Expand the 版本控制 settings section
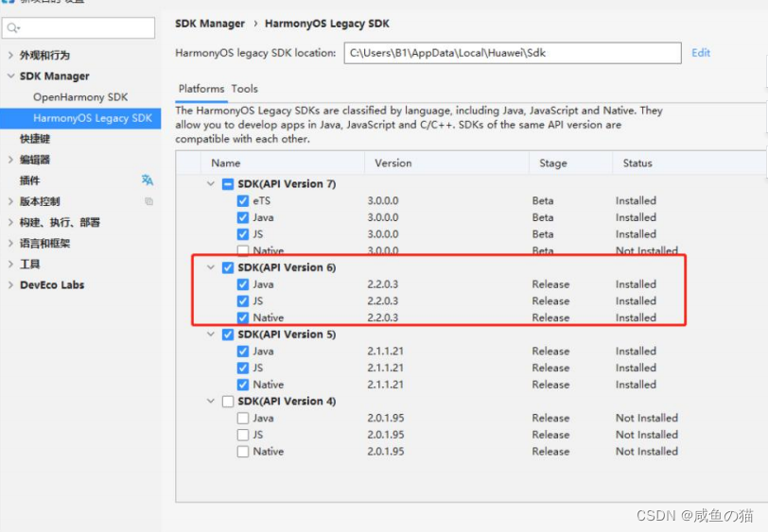This screenshot has width=768, height=532. [10, 201]
